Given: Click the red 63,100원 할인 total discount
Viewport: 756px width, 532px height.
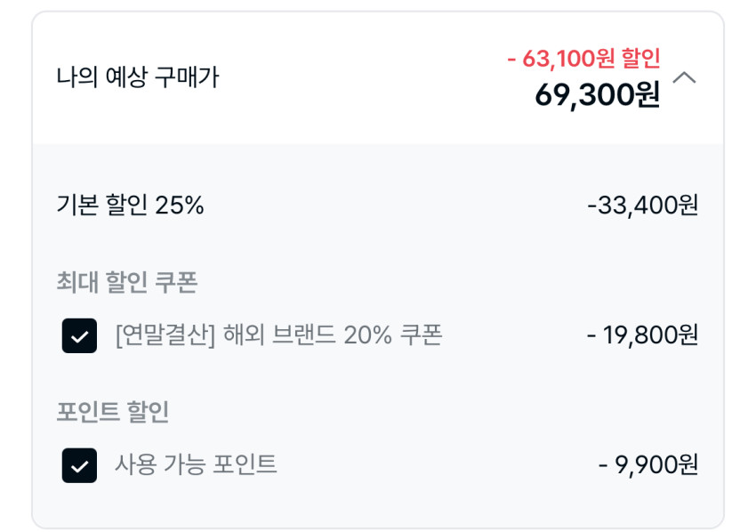Looking at the screenshot, I should tap(583, 59).
